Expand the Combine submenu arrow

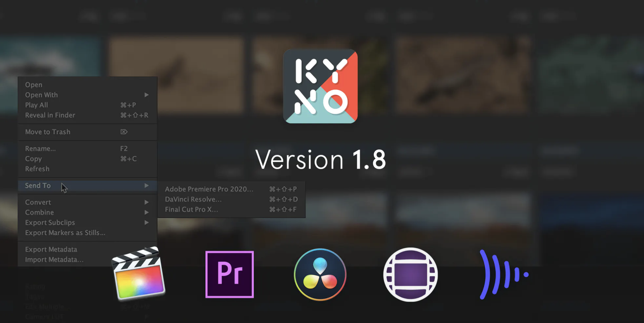147,213
